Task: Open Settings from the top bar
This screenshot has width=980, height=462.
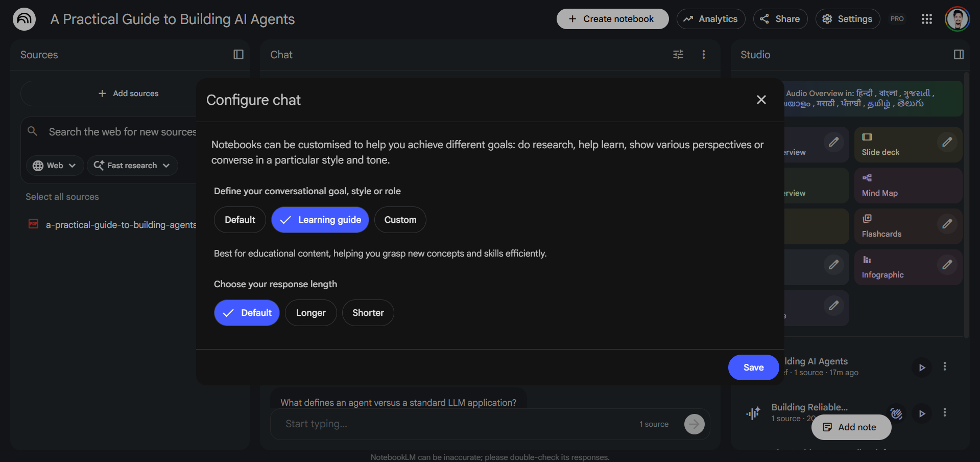Action: (847, 18)
